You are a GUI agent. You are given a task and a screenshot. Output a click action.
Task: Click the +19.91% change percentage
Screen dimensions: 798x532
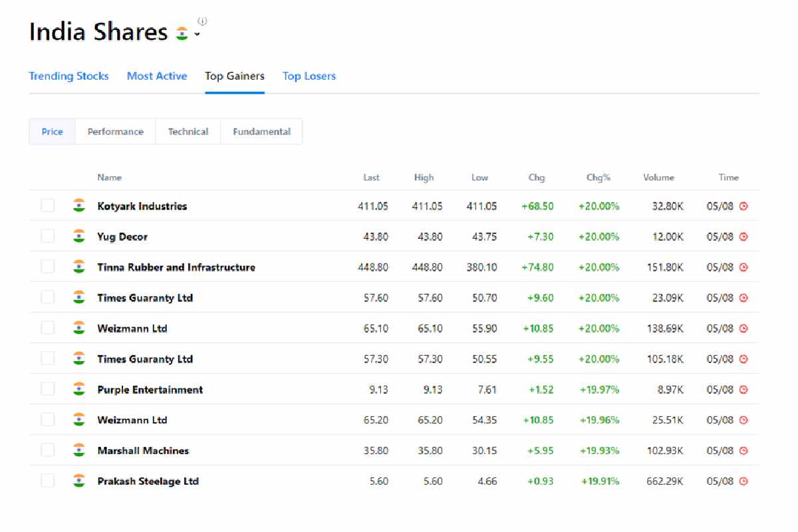click(x=600, y=481)
